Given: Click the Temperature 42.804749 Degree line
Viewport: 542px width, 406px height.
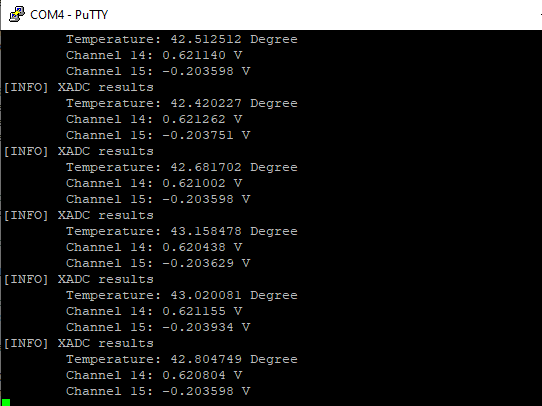Looking at the screenshot, I should pyautogui.click(x=182, y=359).
